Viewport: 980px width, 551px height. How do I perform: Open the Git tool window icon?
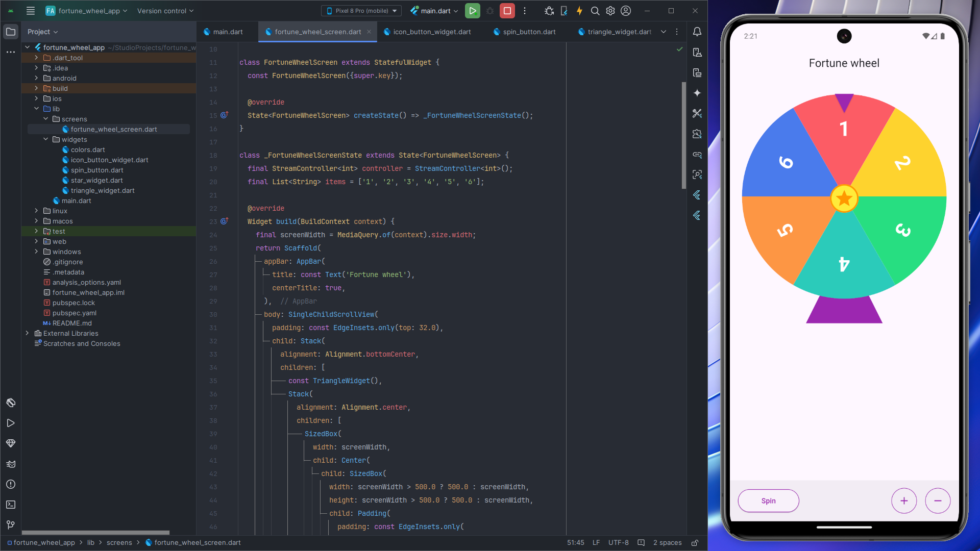[x=11, y=525]
